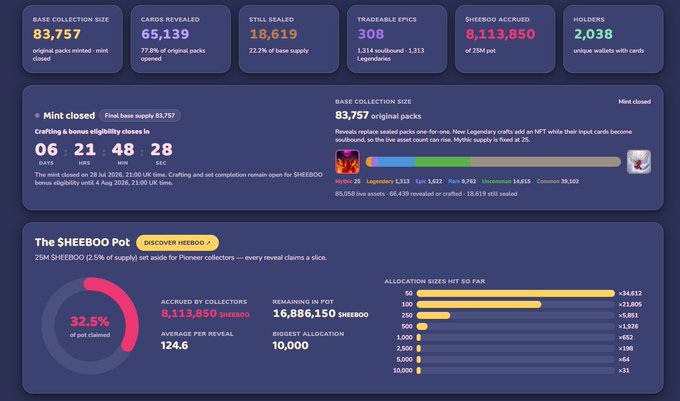680x401 pixels.
Task: Click the ALLOCATION SIZES HIT SO FAR heading
Action: (x=435, y=281)
